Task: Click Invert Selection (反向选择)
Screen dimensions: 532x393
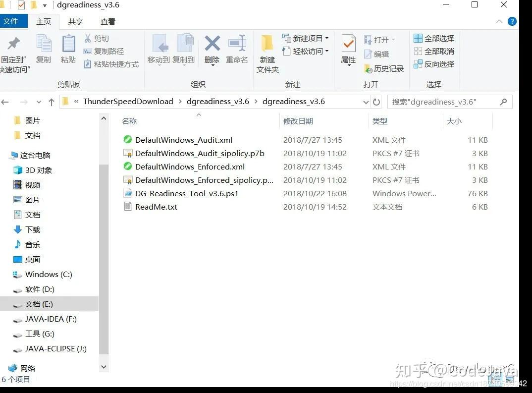Action: [434, 64]
